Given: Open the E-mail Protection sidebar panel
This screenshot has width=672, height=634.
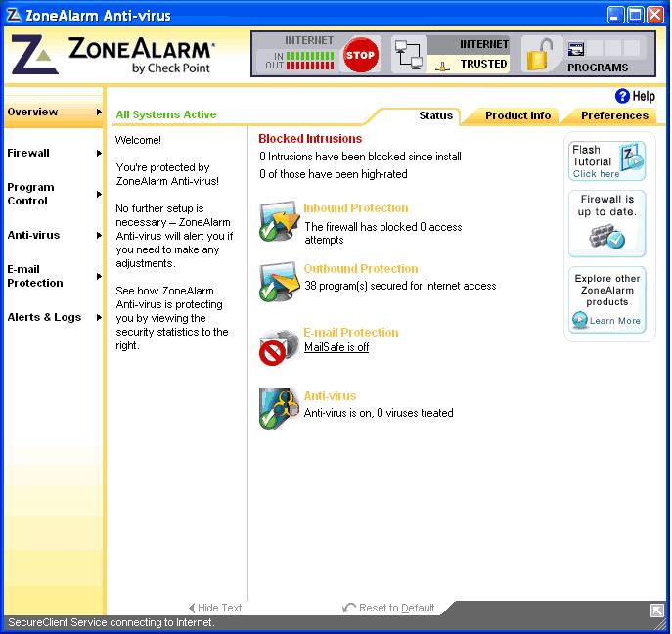Looking at the screenshot, I should coord(35,276).
